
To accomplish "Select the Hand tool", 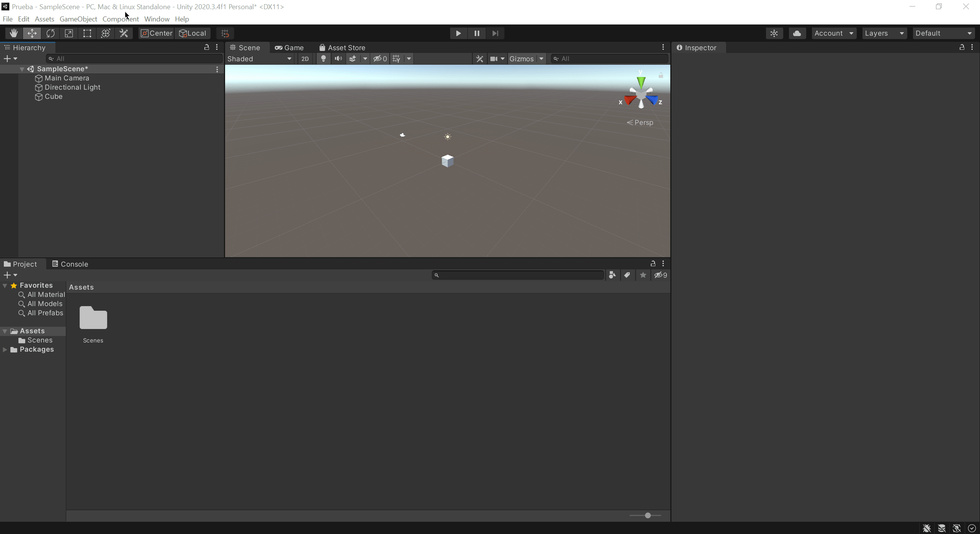I will click(x=14, y=33).
